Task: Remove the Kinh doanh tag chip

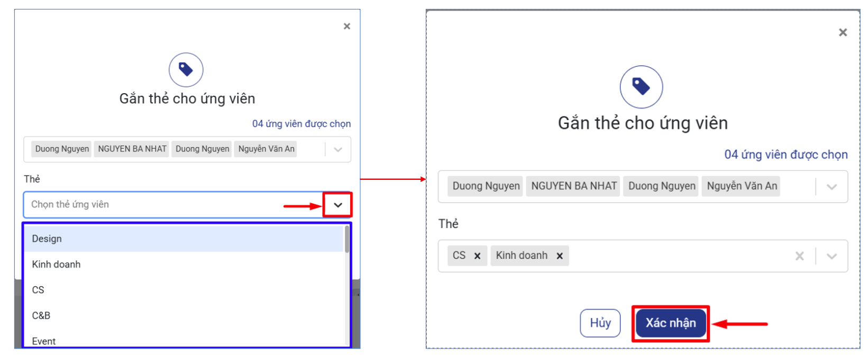Action: pos(559,256)
